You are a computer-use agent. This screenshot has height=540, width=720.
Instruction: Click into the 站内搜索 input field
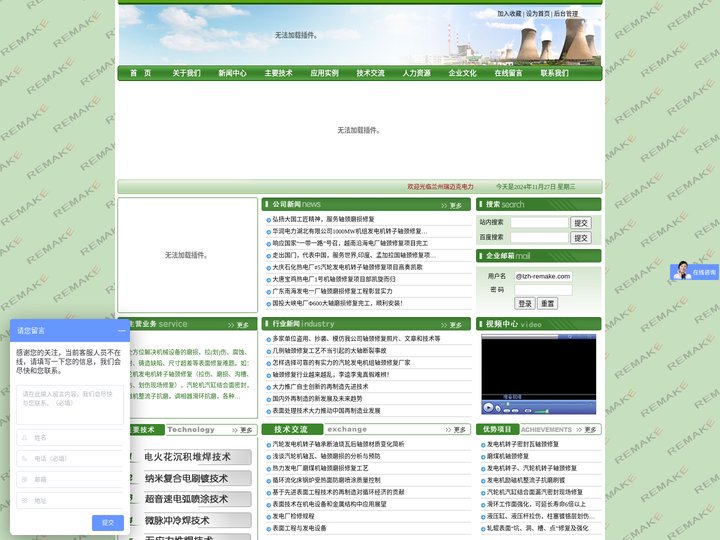(x=540, y=223)
